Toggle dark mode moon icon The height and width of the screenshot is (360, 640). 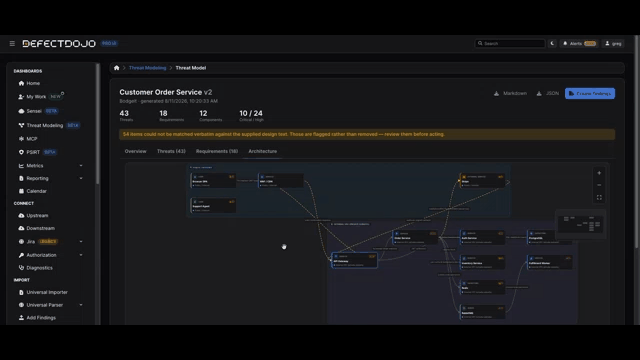pos(552,43)
